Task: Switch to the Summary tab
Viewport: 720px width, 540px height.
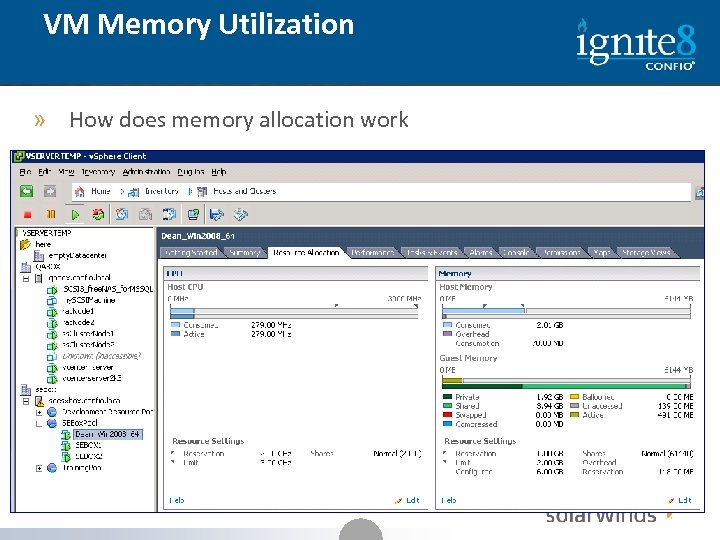Action: tap(245, 253)
